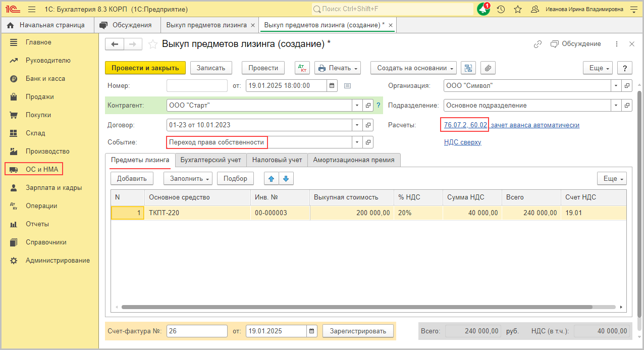Move row up with blue arrow
This screenshot has height=350, width=644.
(272, 178)
